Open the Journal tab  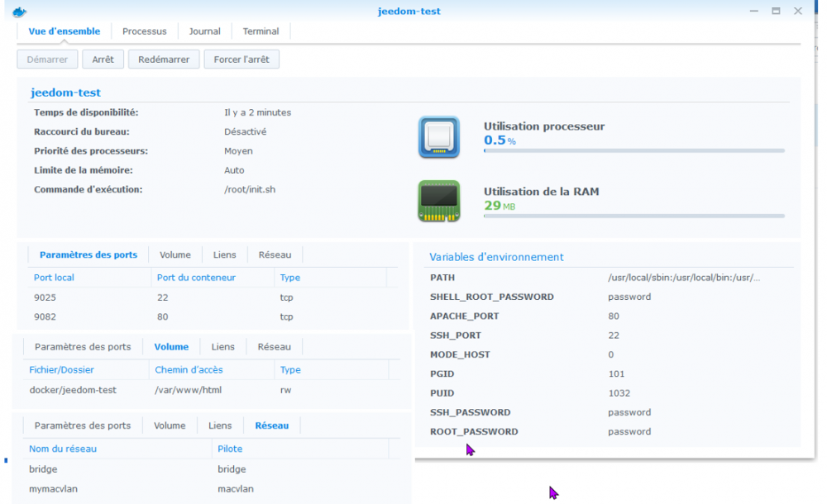(204, 31)
